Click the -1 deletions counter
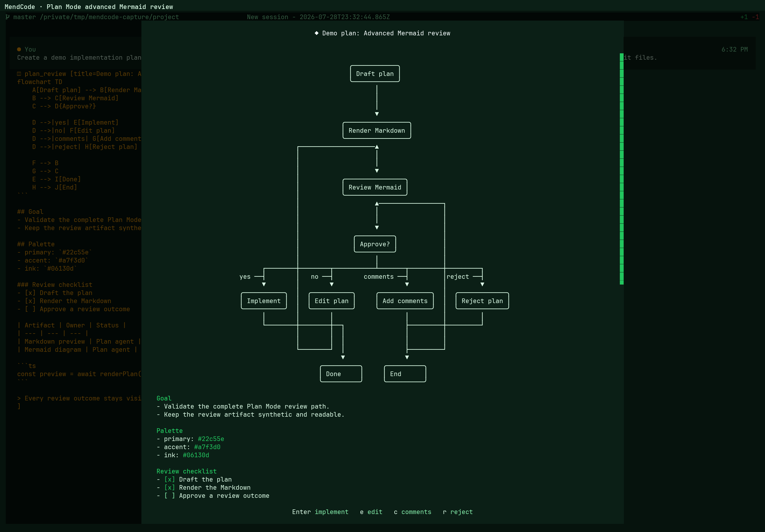The width and height of the screenshot is (765, 532). click(755, 17)
